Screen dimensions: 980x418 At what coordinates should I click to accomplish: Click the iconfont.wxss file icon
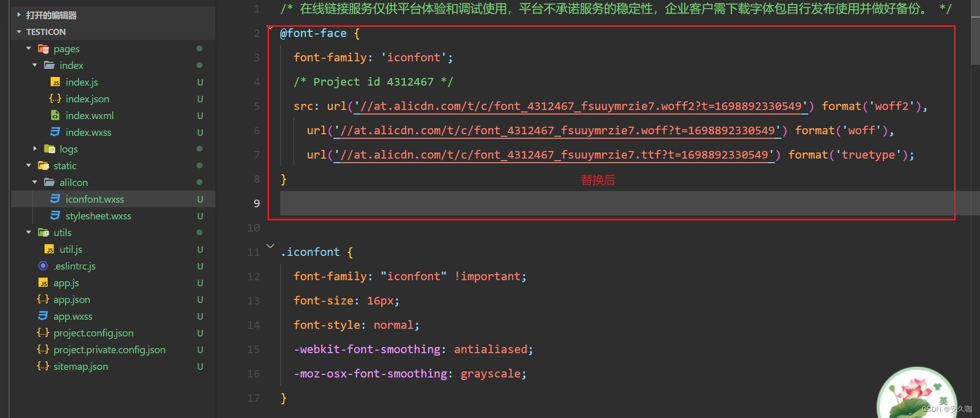(x=55, y=199)
